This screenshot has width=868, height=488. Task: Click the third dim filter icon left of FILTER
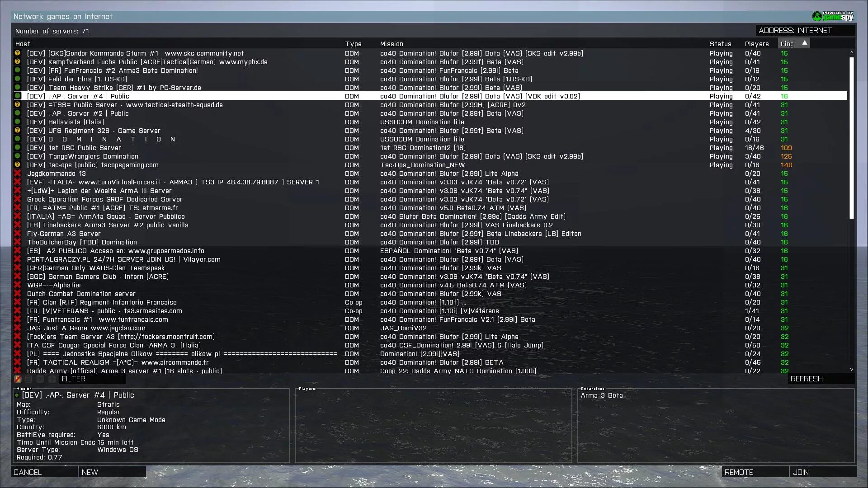[40, 379]
